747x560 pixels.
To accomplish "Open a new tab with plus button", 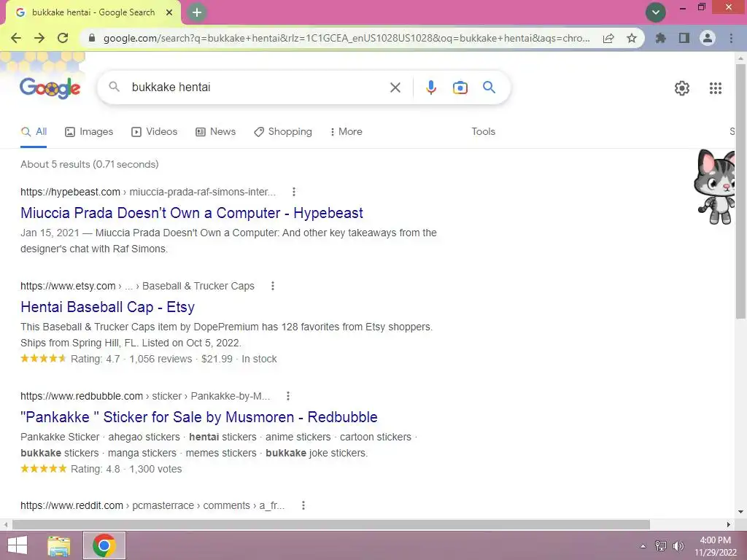I will click(x=197, y=12).
